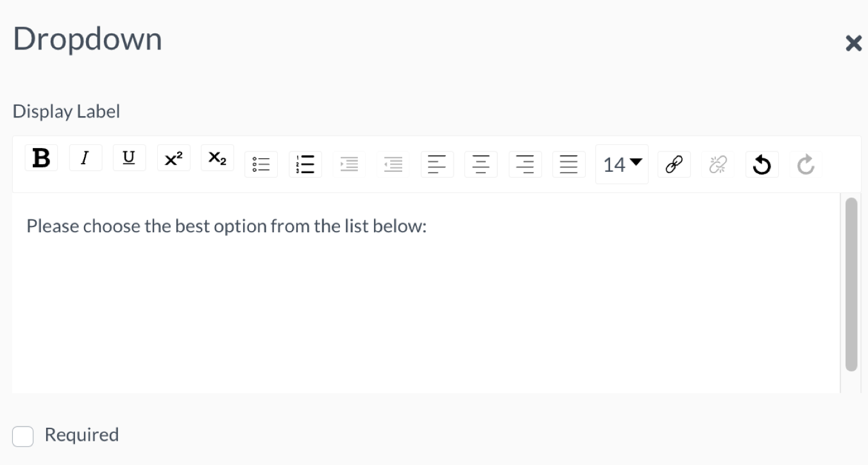Open the font size 14 dropdown
Viewport: 868px width, 465px height.
[622, 164]
